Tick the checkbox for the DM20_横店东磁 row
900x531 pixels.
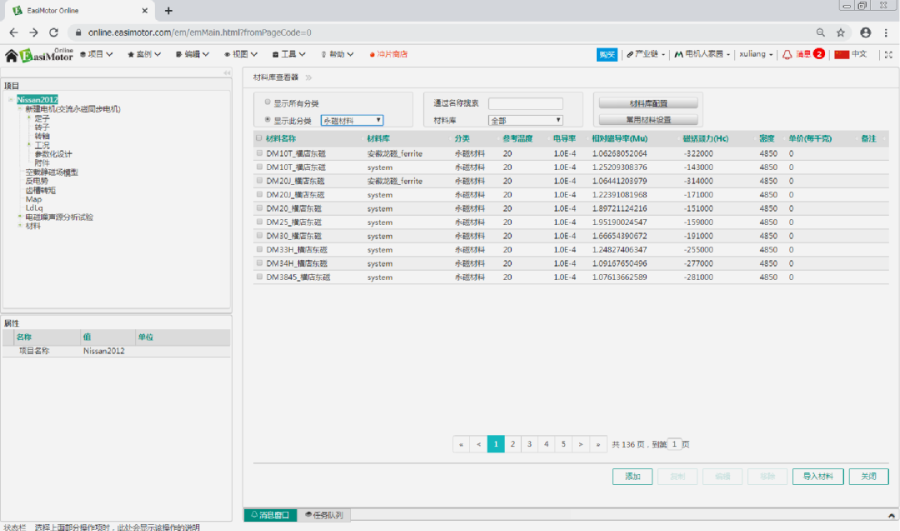point(259,208)
